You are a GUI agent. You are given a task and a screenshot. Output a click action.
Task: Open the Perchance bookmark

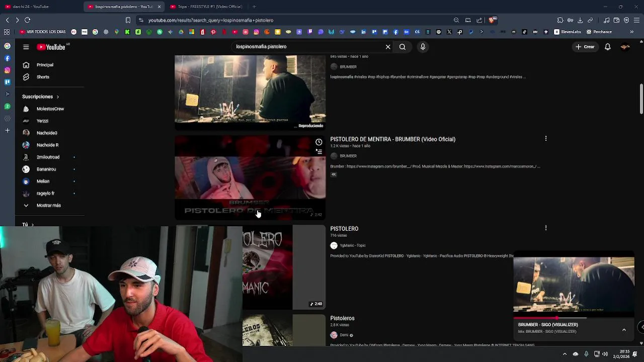click(599, 32)
